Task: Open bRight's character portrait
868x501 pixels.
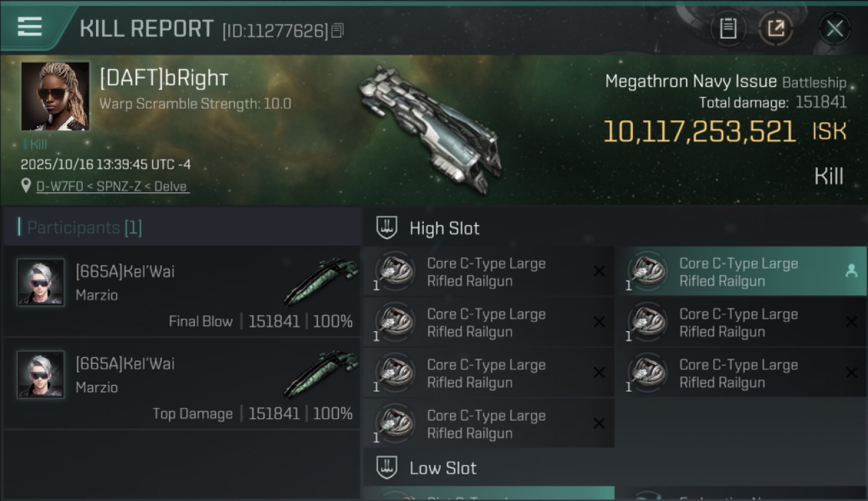Action: (55, 96)
